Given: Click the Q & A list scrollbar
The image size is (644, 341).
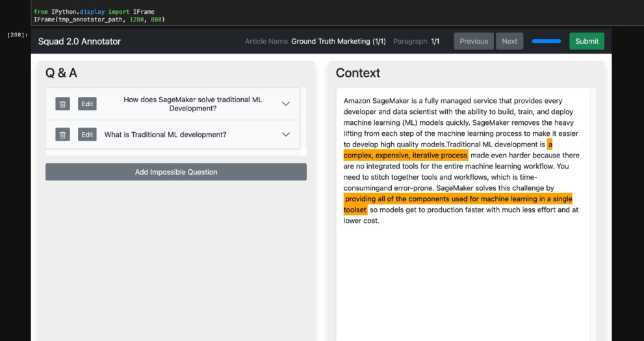Looking at the screenshot, I should pos(303,121).
